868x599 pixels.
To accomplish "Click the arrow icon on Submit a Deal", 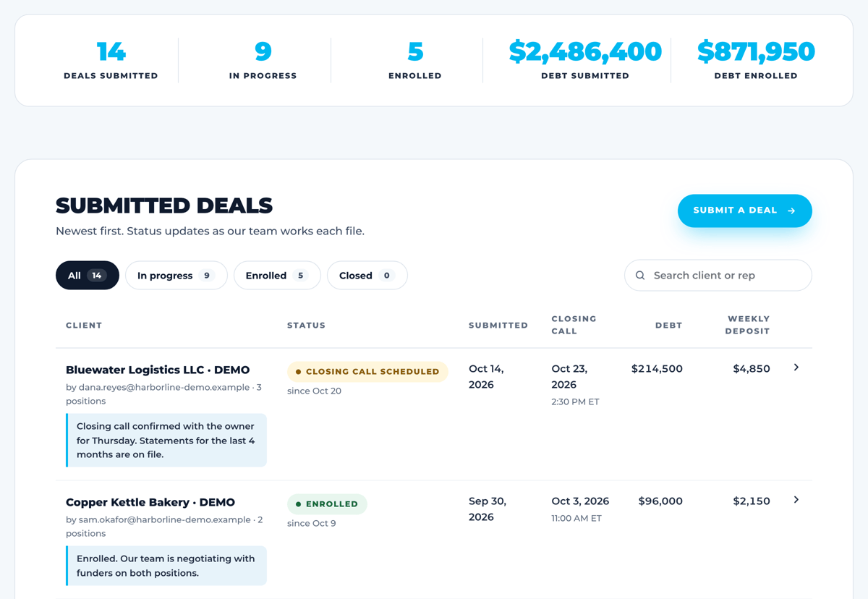I will (x=791, y=211).
